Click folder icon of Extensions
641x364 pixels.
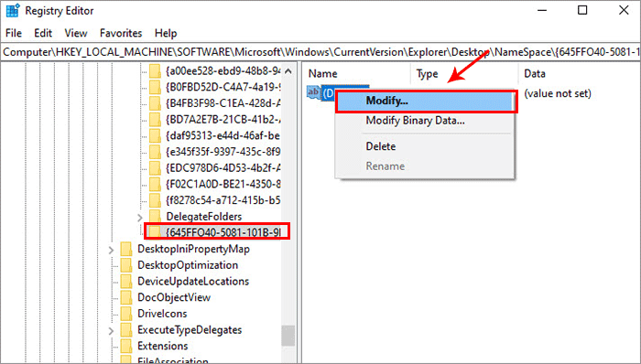126,346
